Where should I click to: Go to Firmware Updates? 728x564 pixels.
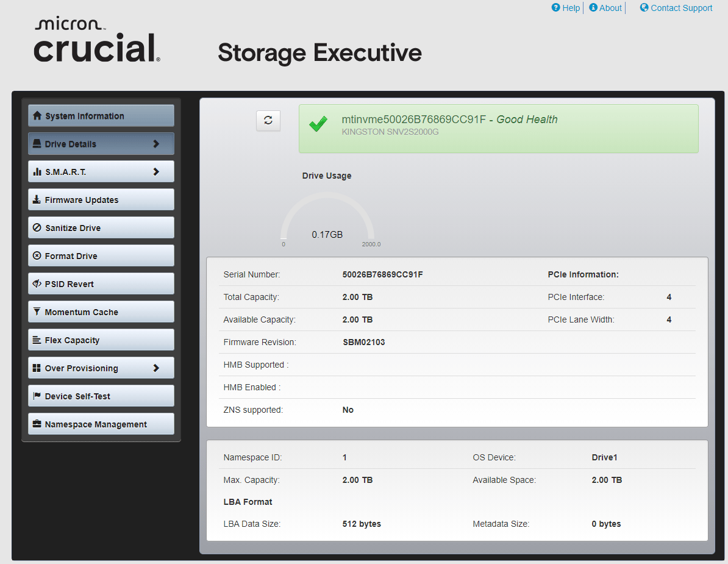pyautogui.click(x=101, y=199)
